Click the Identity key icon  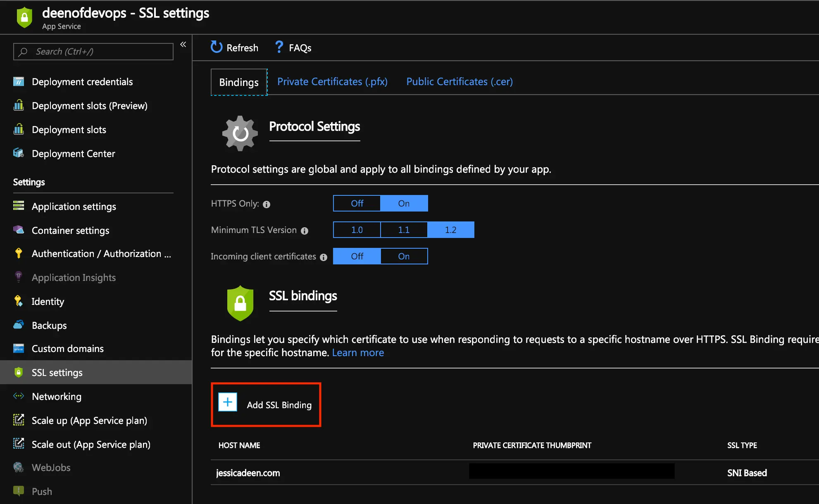[x=19, y=301]
